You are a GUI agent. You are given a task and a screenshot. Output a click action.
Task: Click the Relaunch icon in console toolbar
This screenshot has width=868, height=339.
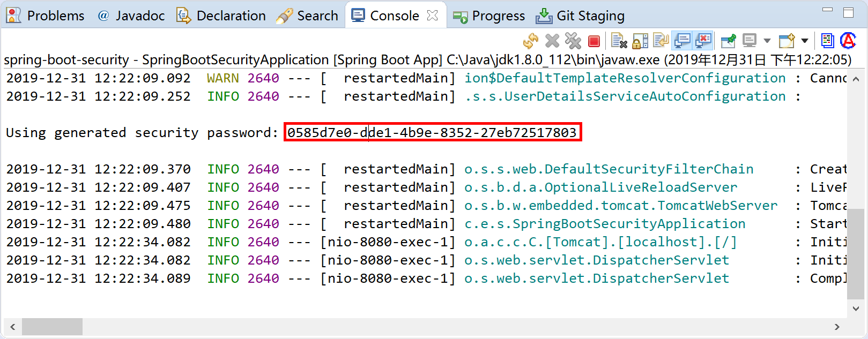click(530, 41)
